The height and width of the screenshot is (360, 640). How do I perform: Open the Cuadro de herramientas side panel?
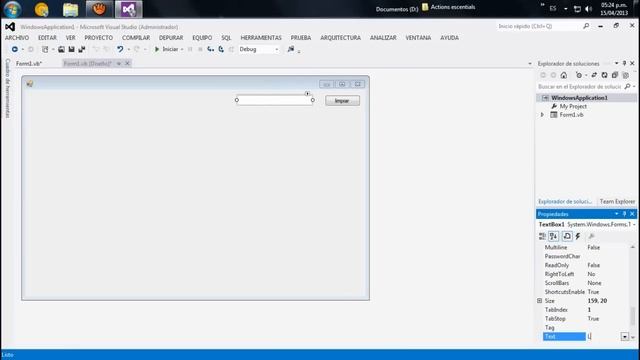pyautogui.click(x=8, y=88)
